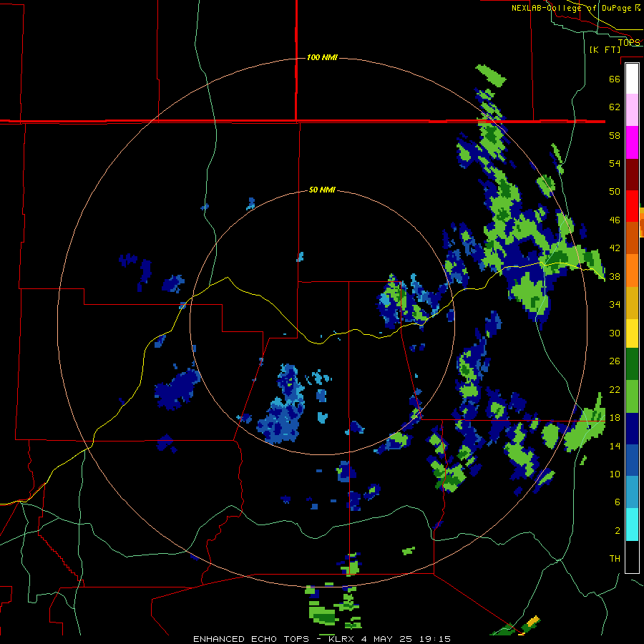Click the 22 legend value
Screen dimensions: 644x644
(x=615, y=389)
